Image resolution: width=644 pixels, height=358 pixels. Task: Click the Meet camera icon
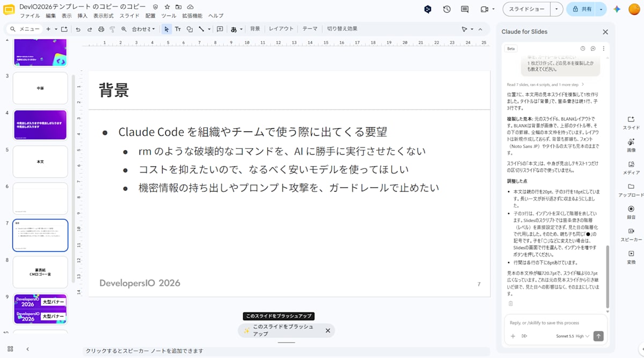[x=484, y=9]
